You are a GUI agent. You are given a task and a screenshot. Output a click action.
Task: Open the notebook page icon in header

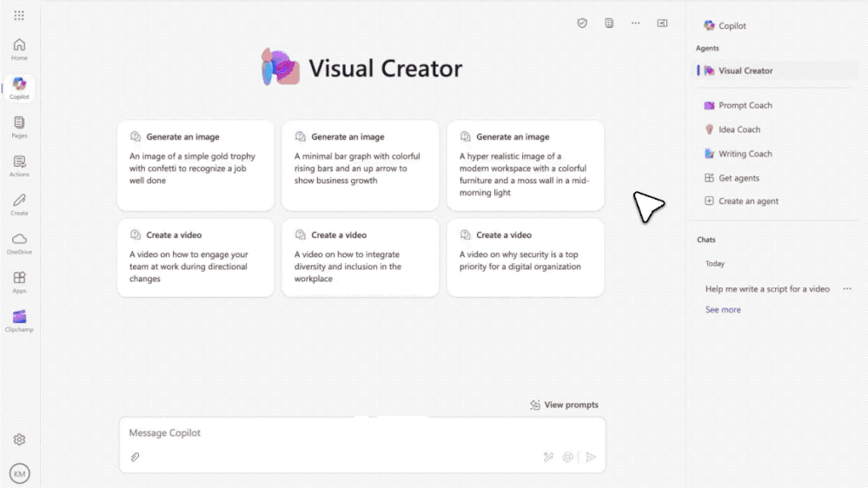click(609, 23)
